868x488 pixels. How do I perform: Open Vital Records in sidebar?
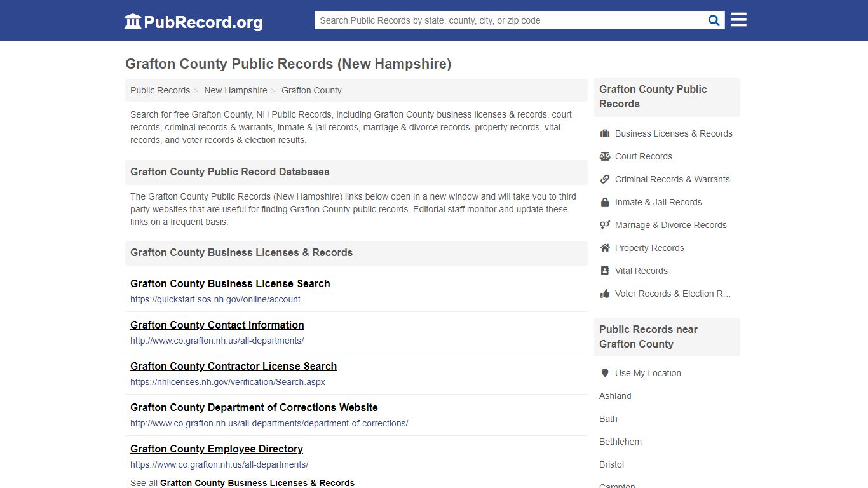pyautogui.click(x=641, y=271)
